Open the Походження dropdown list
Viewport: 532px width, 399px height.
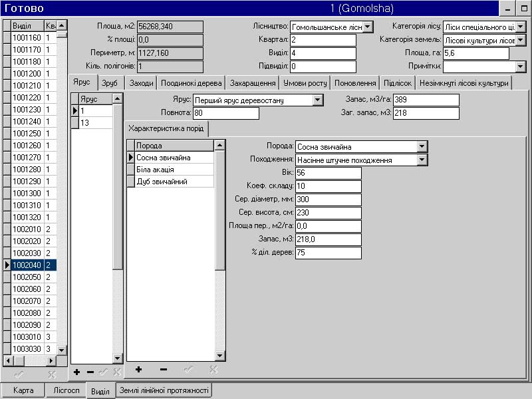tap(422, 160)
